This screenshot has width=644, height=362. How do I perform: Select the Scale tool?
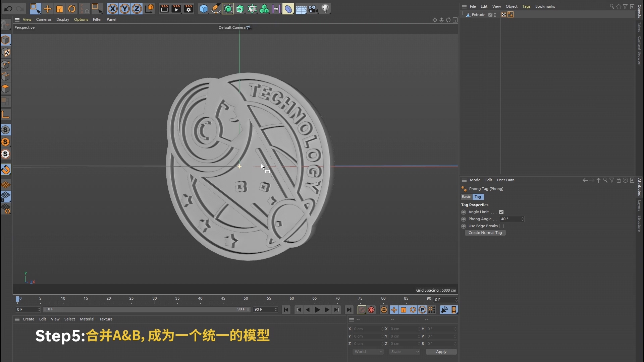point(60,9)
